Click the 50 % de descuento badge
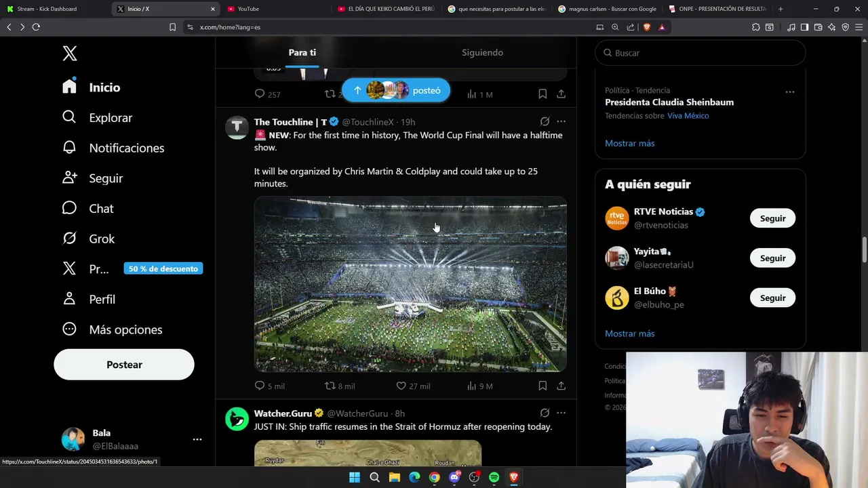This screenshot has width=868, height=488. coord(163,268)
